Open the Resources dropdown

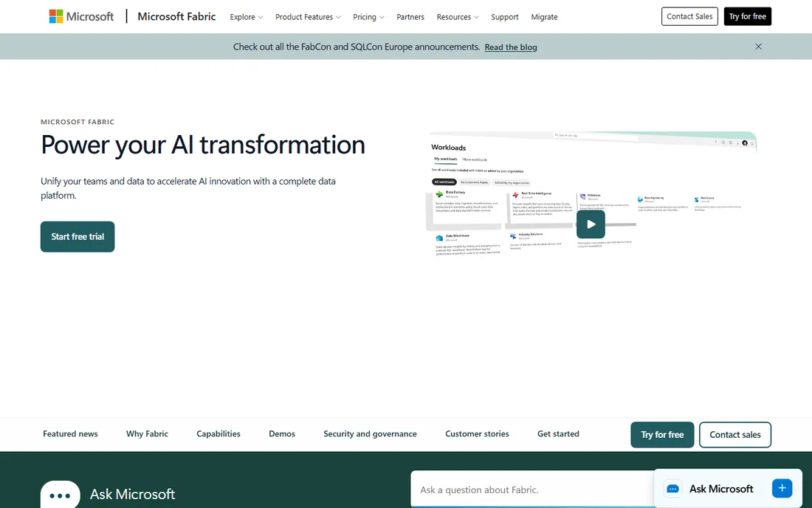(458, 17)
